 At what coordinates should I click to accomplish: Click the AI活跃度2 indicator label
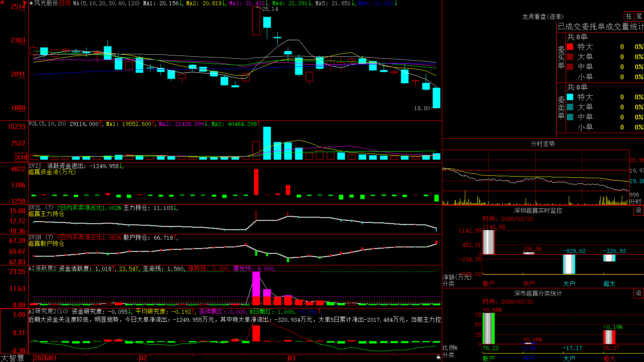(43, 268)
